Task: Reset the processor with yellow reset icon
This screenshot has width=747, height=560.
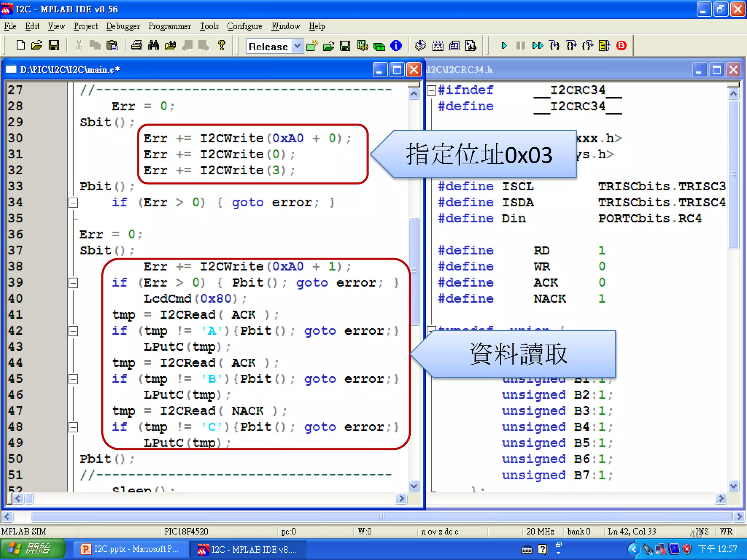Action: (604, 46)
